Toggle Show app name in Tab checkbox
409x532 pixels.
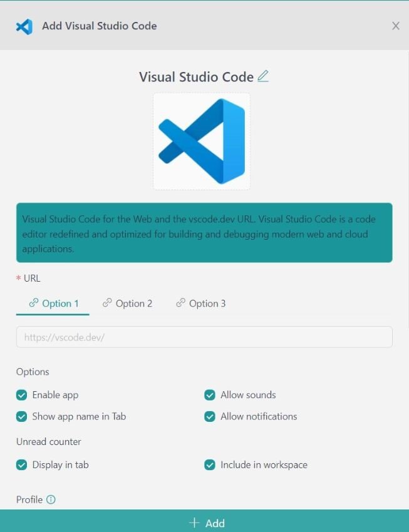coord(22,417)
